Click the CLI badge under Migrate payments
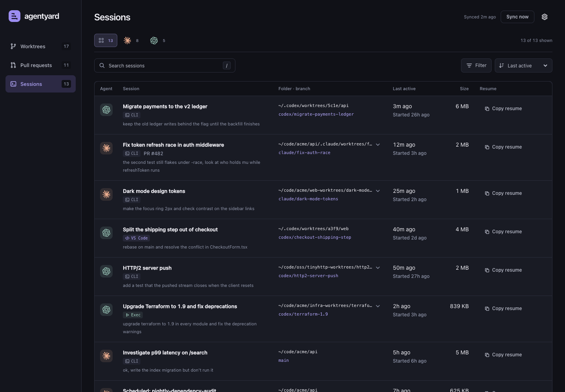 (x=131, y=115)
